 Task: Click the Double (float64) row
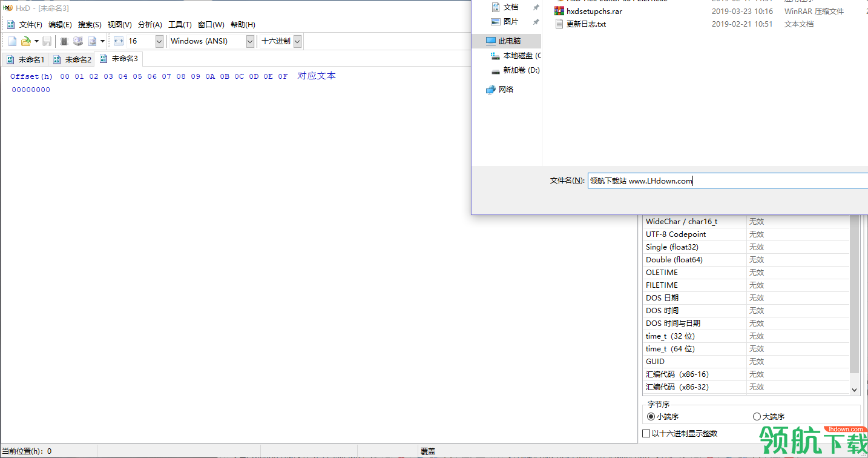(x=746, y=260)
